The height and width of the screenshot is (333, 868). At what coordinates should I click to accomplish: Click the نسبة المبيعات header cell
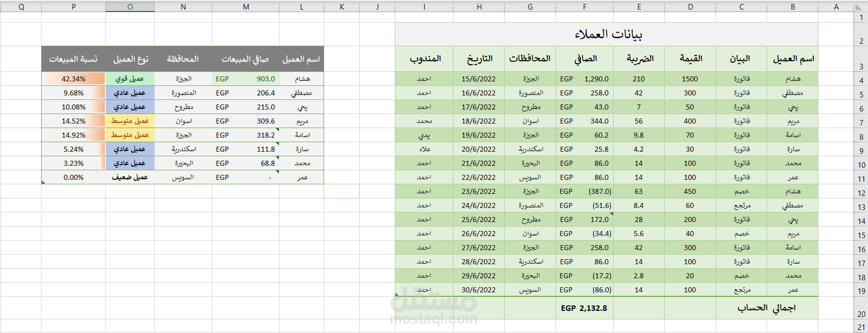74,59
